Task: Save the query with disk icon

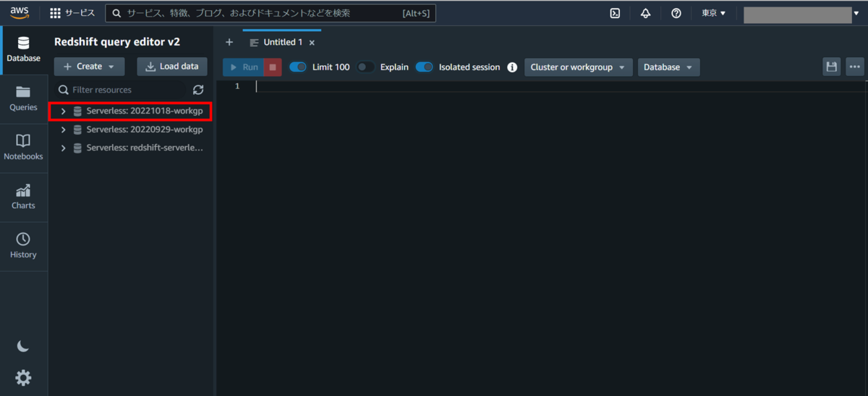Action: [x=832, y=67]
